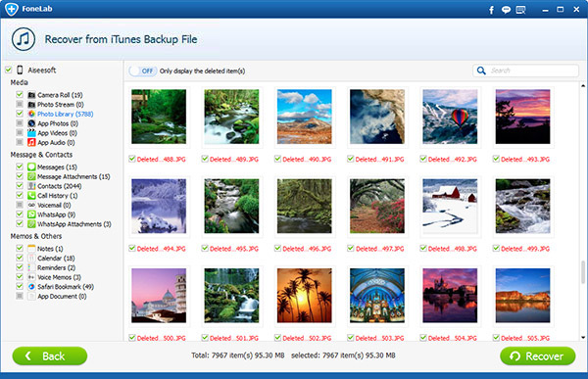The width and height of the screenshot is (588, 379).
Task: Click the green Recover button
Action: pos(538,355)
